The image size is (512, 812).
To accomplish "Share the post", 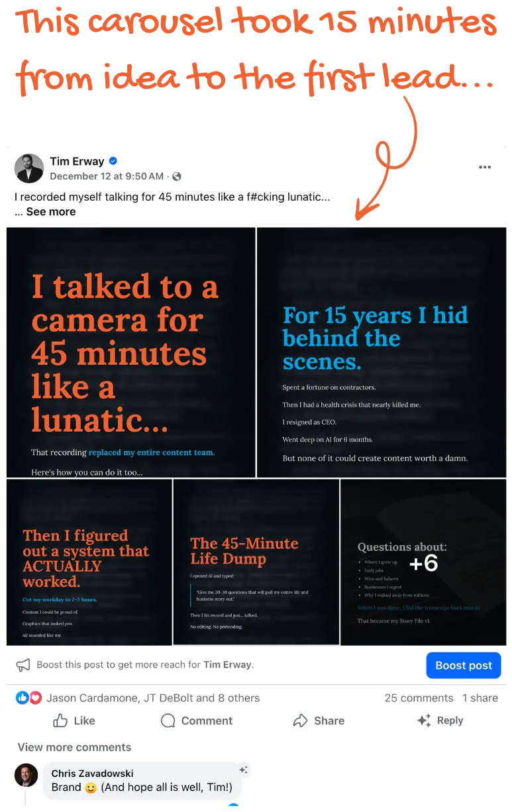I will pyautogui.click(x=319, y=721).
